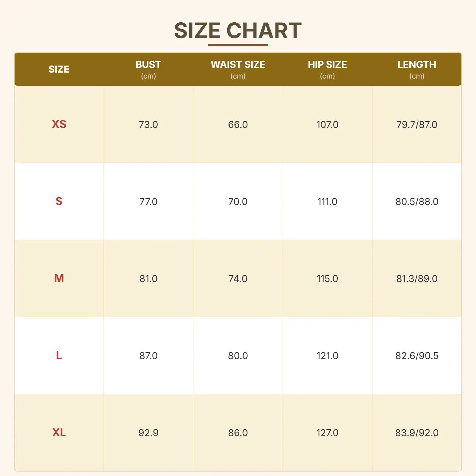Screen dimensions: 476x476
Task: Click the M hip value 115.0
Action: [327, 278]
